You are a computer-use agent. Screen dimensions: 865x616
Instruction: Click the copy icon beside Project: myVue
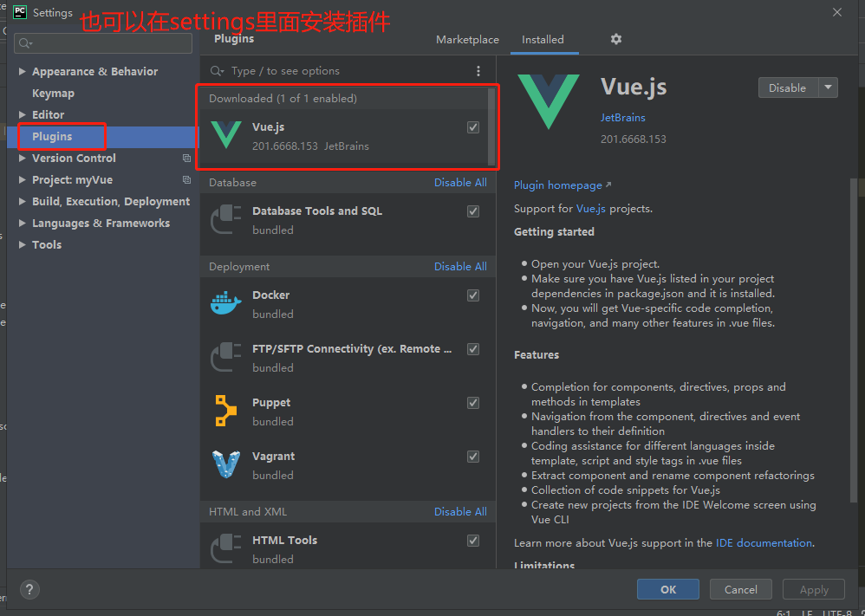point(186,180)
